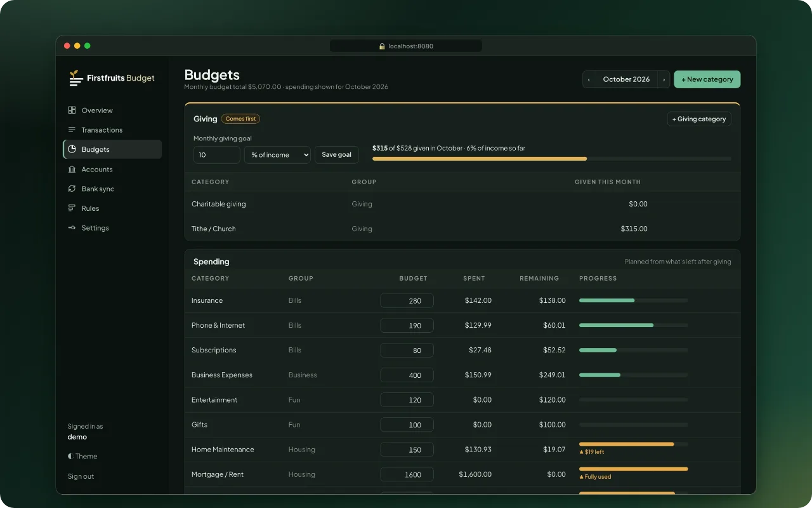Go to the Rules page
The width and height of the screenshot is (812, 508).
point(112,208)
